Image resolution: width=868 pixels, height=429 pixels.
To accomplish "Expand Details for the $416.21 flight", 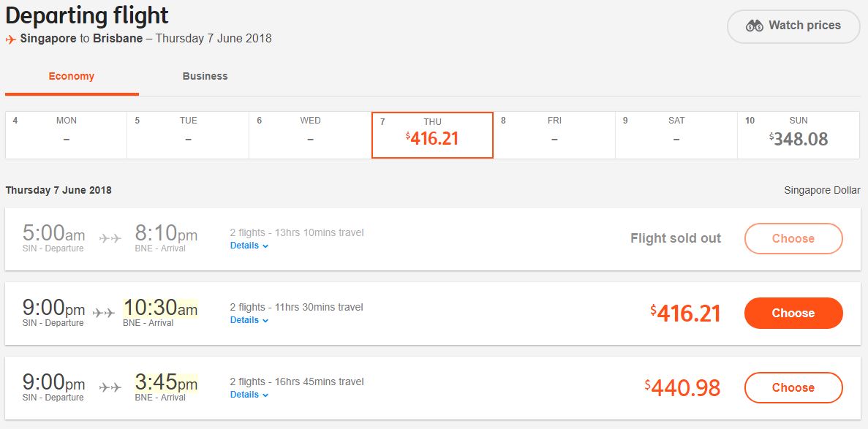I will (x=249, y=320).
